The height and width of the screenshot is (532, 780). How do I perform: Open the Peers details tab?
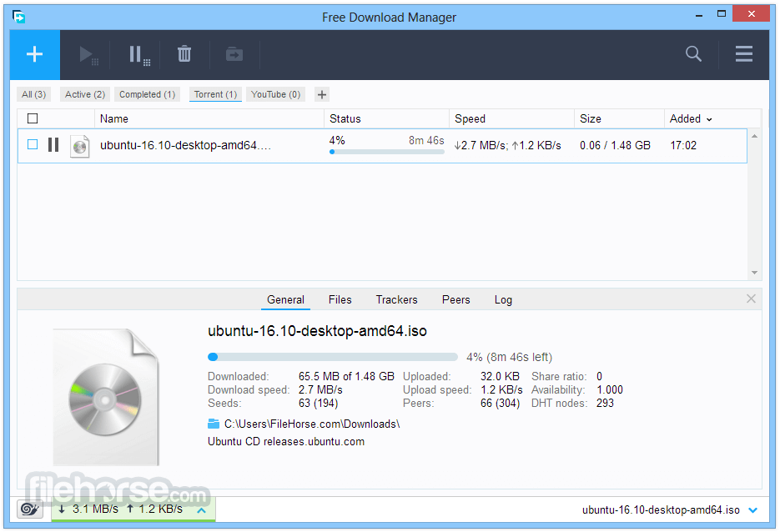point(456,300)
